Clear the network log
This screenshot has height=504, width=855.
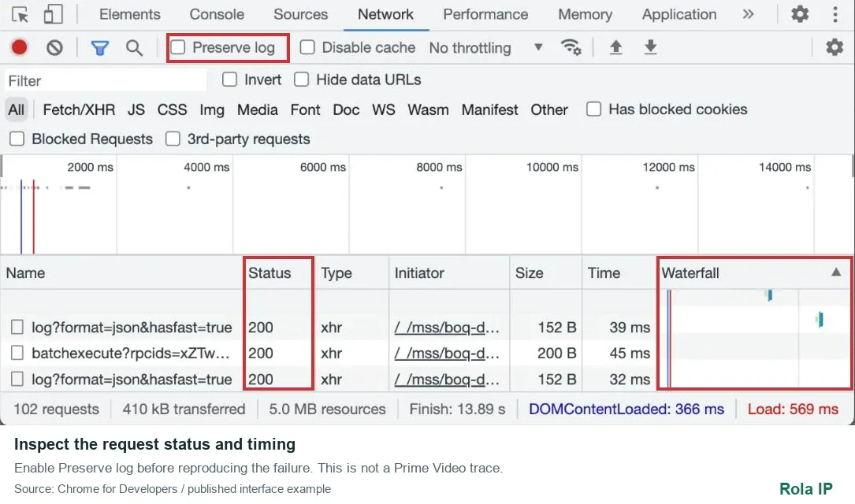point(54,48)
